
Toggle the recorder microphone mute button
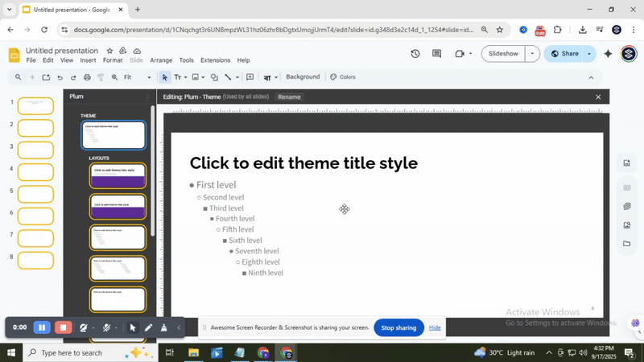[x=106, y=327]
